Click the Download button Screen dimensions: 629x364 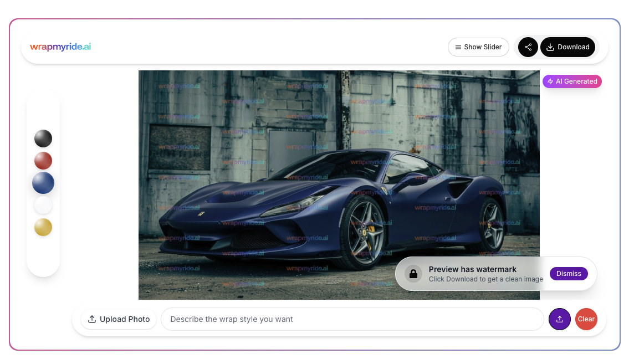click(x=568, y=47)
